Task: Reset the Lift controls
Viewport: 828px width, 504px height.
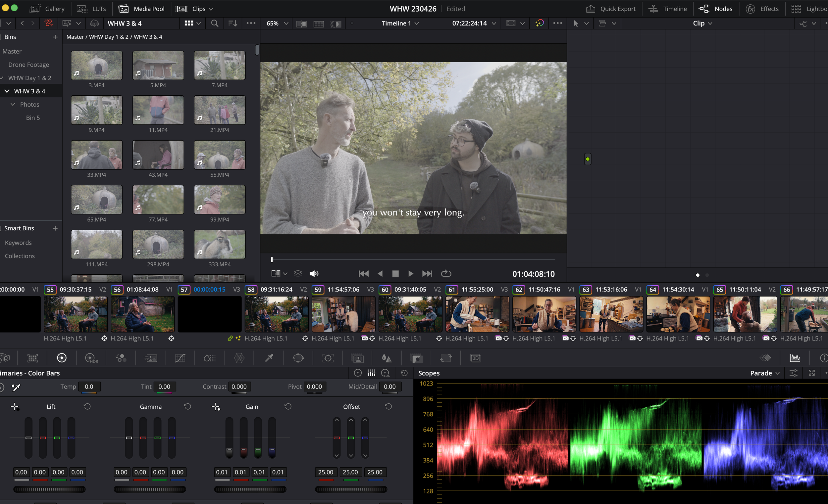Action: [x=87, y=407]
